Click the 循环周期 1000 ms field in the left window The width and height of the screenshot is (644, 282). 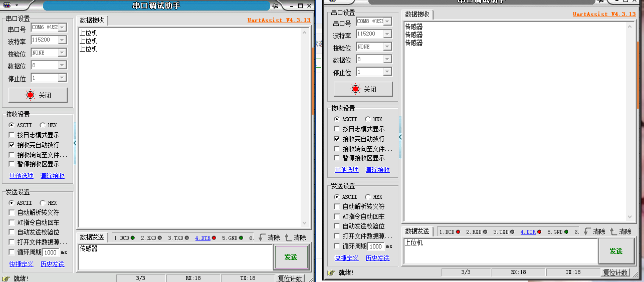50,253
